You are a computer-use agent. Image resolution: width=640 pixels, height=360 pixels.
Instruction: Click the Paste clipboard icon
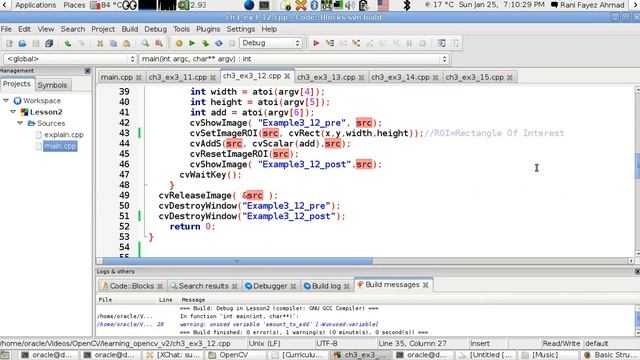(127, 43)
